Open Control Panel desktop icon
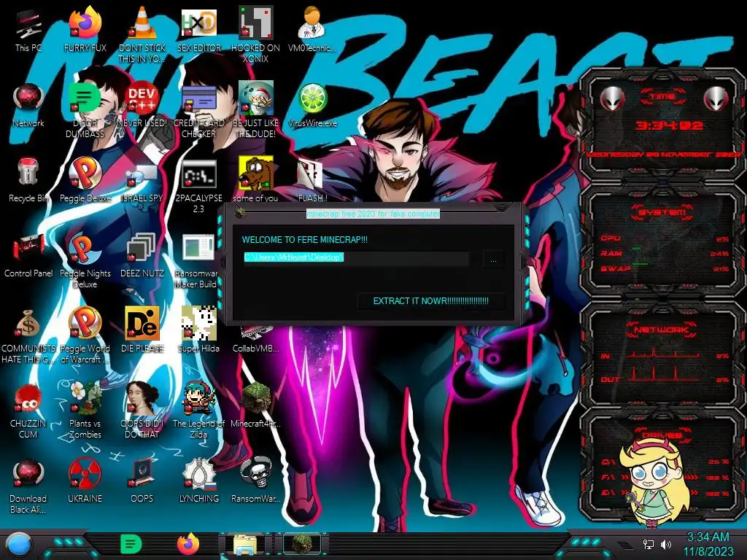The image size is (747, 560). click(28, 255)
